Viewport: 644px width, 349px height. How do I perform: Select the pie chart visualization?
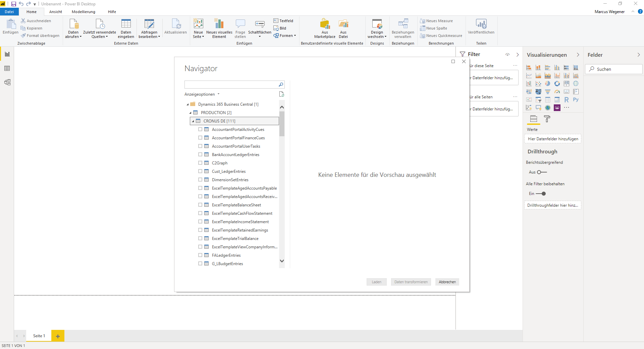click(548, 84)
